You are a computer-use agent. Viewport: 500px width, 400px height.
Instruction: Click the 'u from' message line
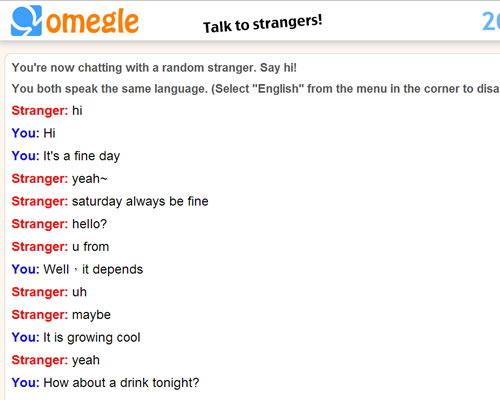(60, 247)
